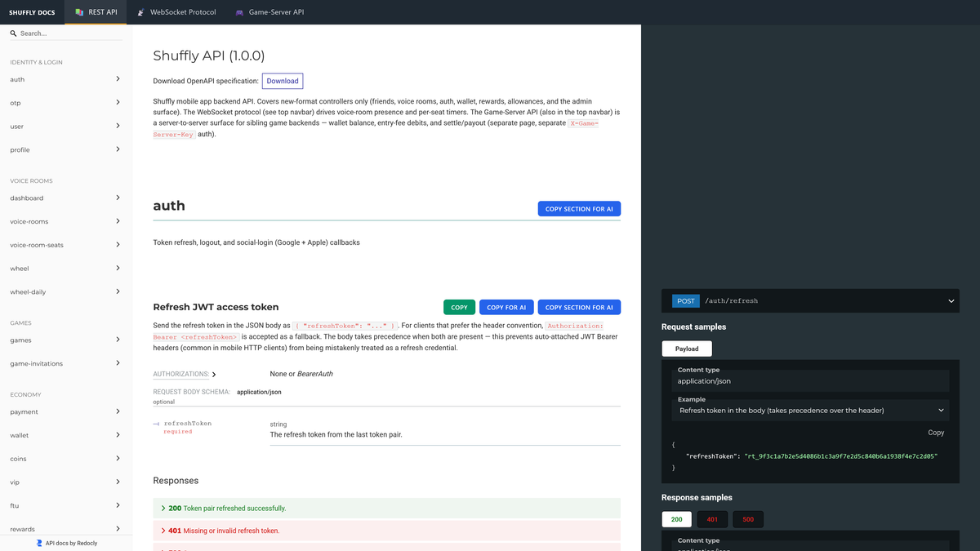Click the application/json request body schema
Screen dimensions: 980x551
coord(259,392)
